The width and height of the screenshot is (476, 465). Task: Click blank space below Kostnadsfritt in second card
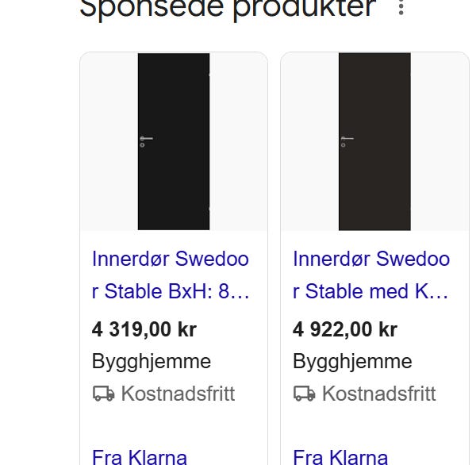click(x=374, y=425)
